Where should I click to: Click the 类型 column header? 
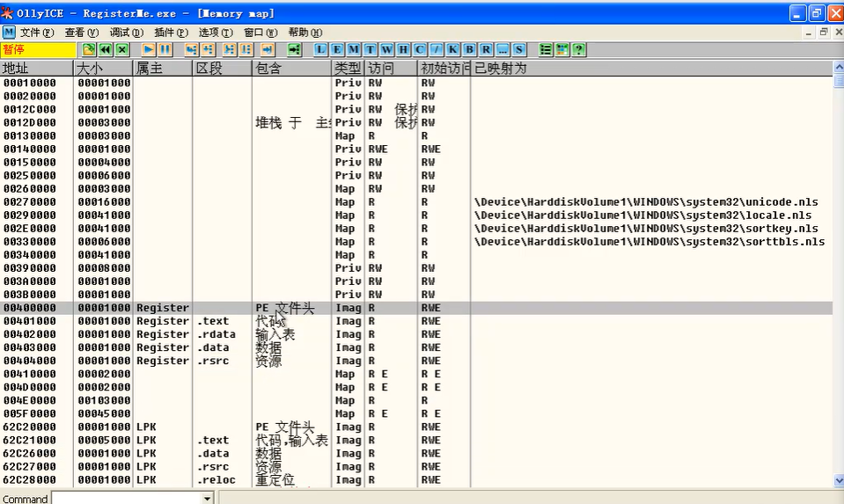[349, 69]
